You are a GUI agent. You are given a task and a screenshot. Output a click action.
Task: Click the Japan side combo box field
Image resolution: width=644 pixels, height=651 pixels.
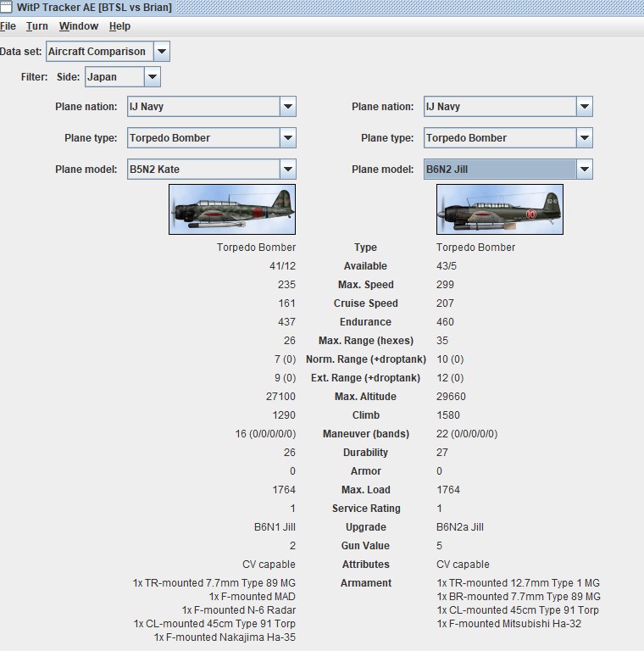tap(114, 77)
